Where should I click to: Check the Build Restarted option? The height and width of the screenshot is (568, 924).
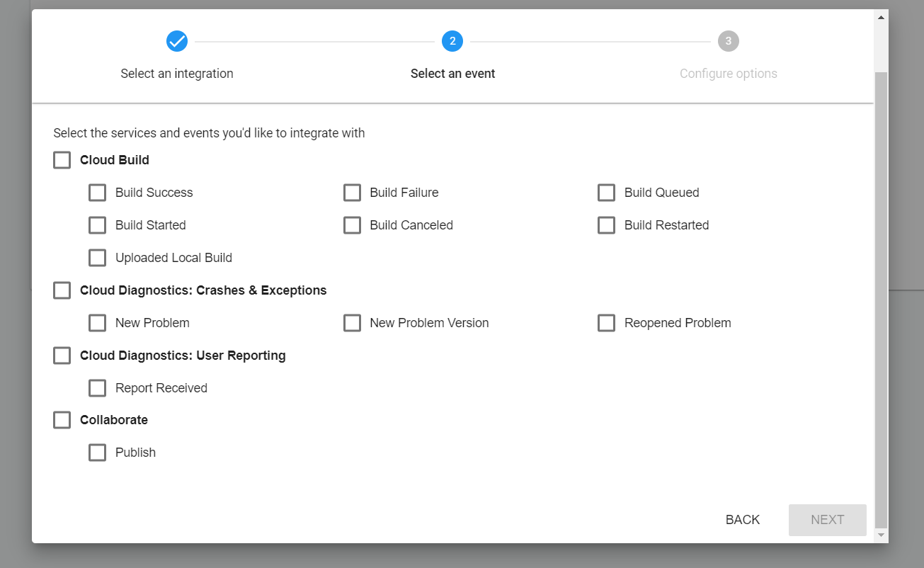606,225
